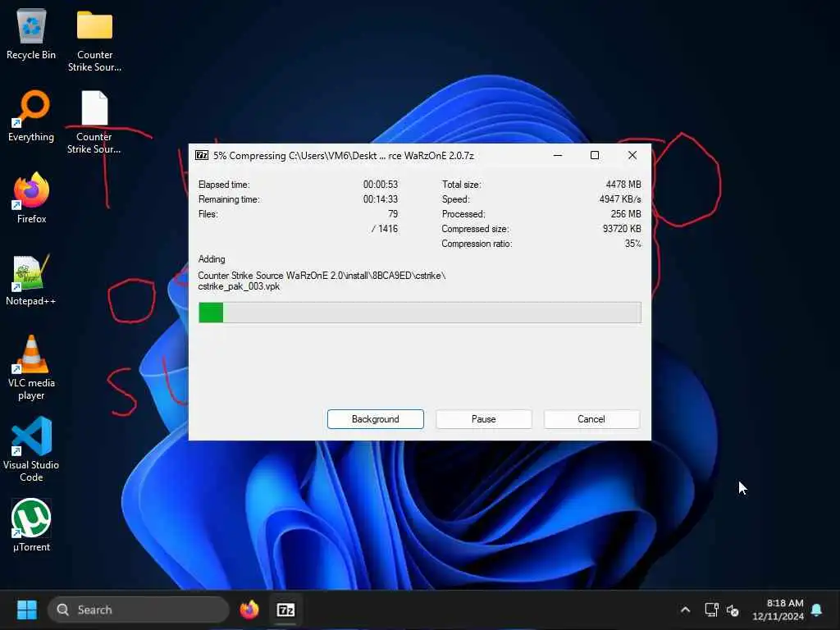Maximize the 7-Zip compressing dialog
Image resolution: width=840 pixels, height=630 pixels.
click(x=595, y=155)
